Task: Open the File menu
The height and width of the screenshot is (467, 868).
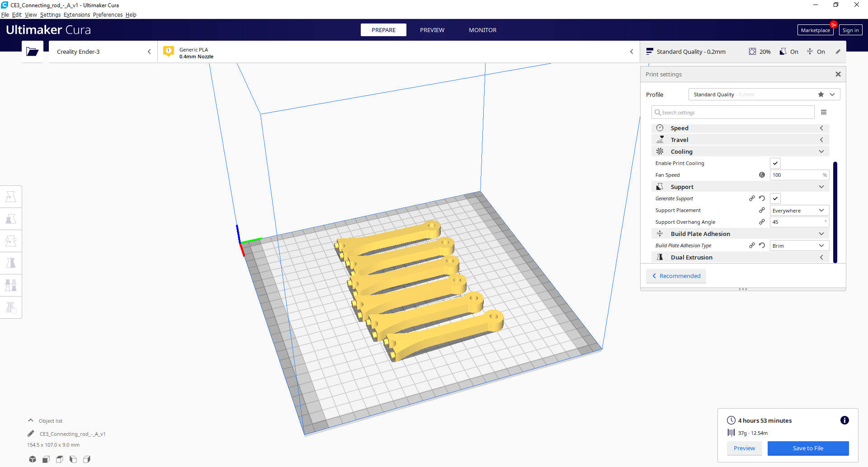Action: click(5, 15)
